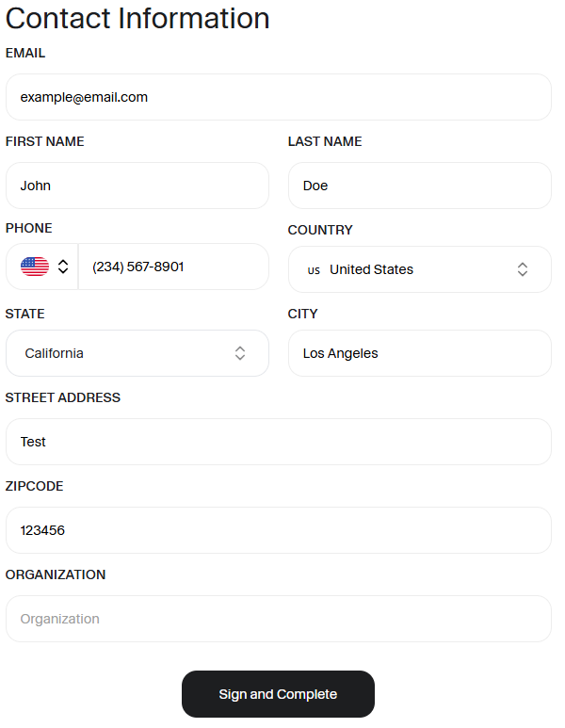
Task: Focus the Street Address input field
Action: (x=278, y=442)
